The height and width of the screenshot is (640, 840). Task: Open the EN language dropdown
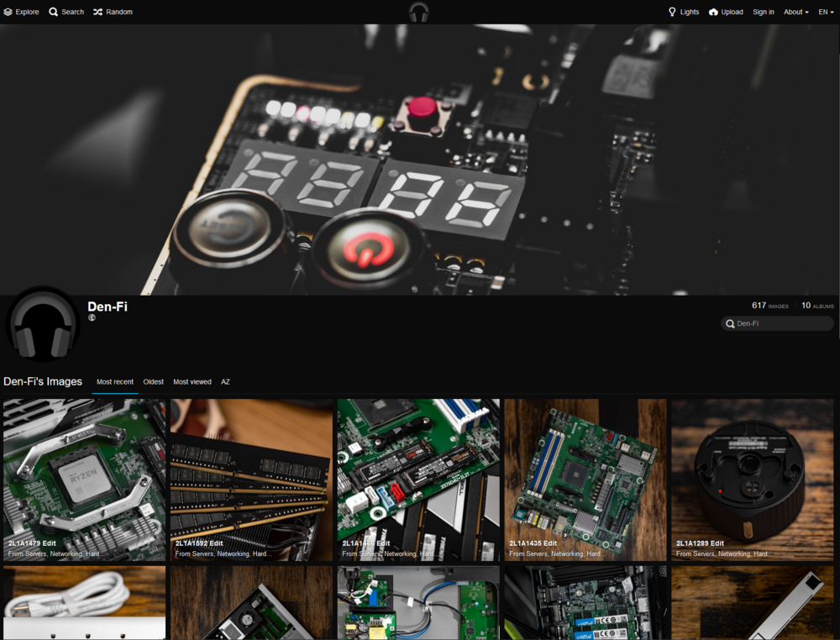tap(826, 12)
